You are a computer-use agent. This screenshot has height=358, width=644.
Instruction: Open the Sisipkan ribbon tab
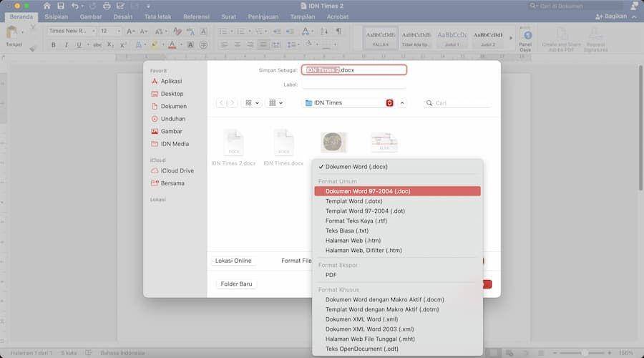57,17
